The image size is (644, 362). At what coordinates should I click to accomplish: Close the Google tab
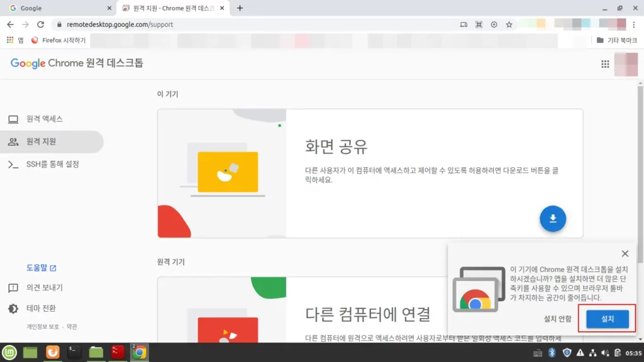click(x=109, y=8)
